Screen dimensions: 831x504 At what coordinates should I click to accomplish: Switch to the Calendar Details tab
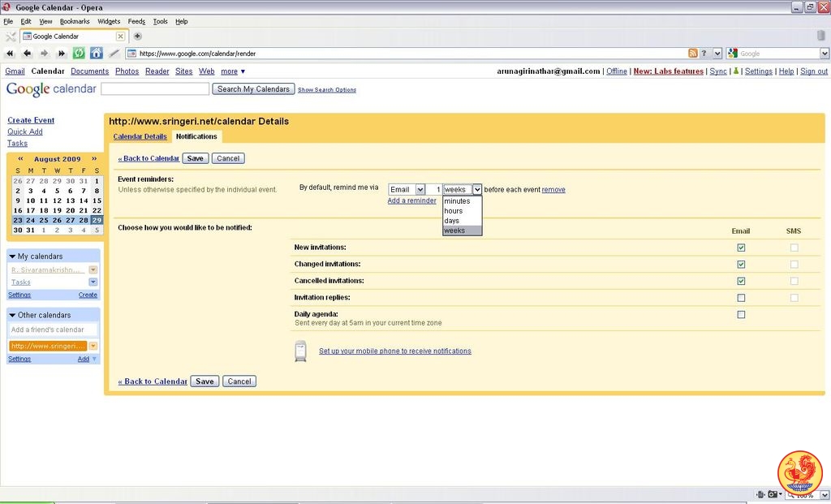[140, 136]
